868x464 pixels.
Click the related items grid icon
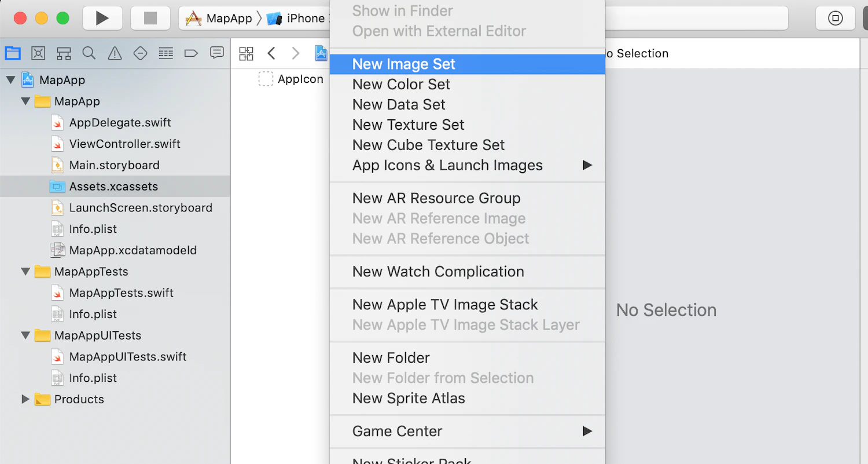coord(247,53)
